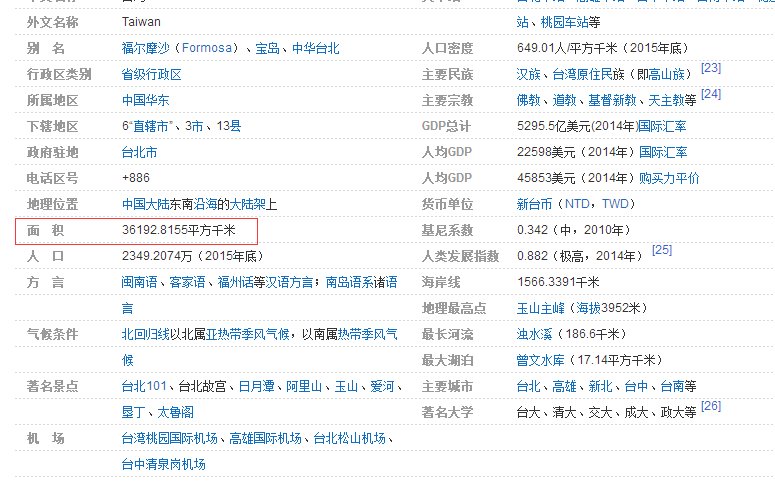Click footnote reference [23]

710,69
